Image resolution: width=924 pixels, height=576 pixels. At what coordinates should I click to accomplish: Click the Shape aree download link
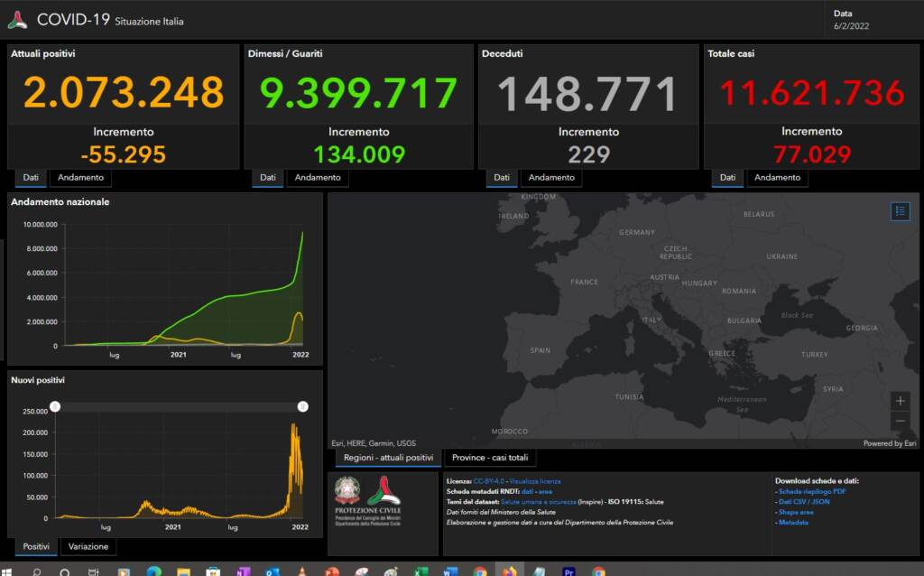point(798,512)
